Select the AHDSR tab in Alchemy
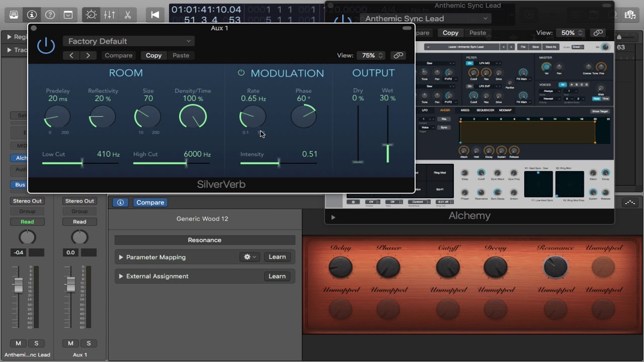644x362 pixels. click(445, 110)
